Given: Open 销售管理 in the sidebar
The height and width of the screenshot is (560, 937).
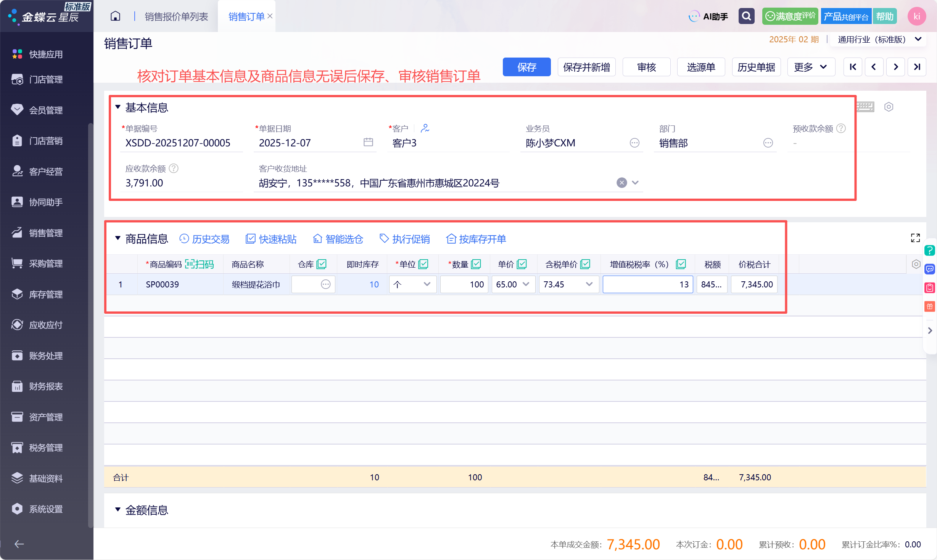Looking at the screenshot, I should [x=46, y=233].
